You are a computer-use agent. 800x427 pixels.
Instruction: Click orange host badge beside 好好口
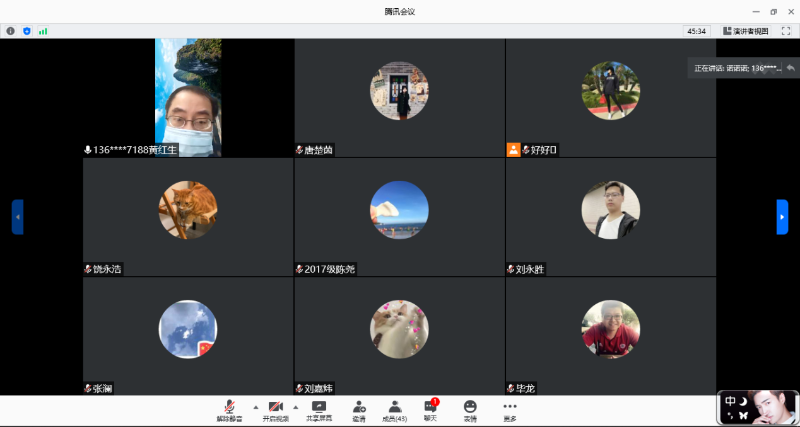coord(513,150)
